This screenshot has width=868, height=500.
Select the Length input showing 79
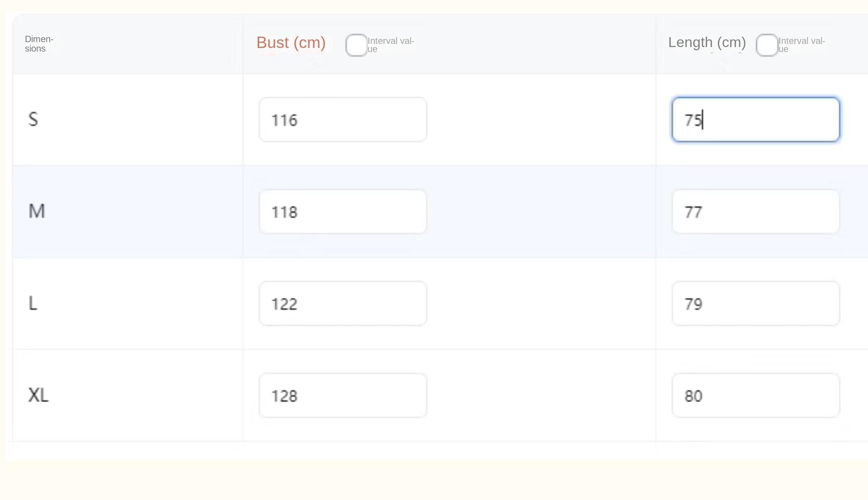click(x=755, y=304)
